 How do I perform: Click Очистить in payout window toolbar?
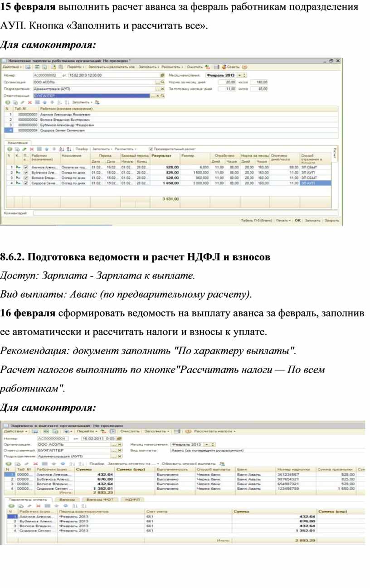pos(130,431)
